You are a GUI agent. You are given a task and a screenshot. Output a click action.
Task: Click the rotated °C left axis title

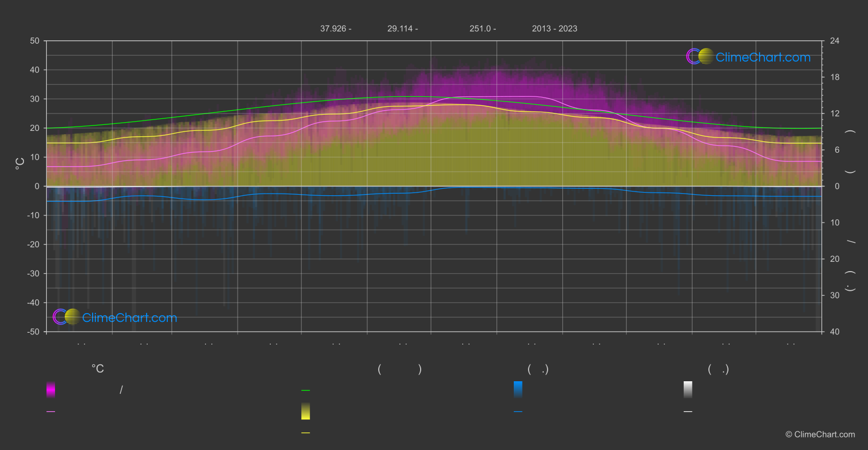tap(20, 164)
